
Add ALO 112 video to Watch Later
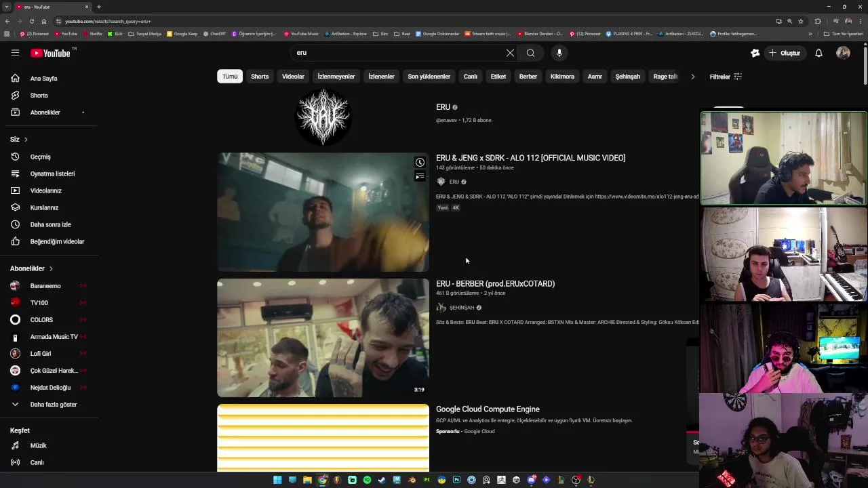420,162
